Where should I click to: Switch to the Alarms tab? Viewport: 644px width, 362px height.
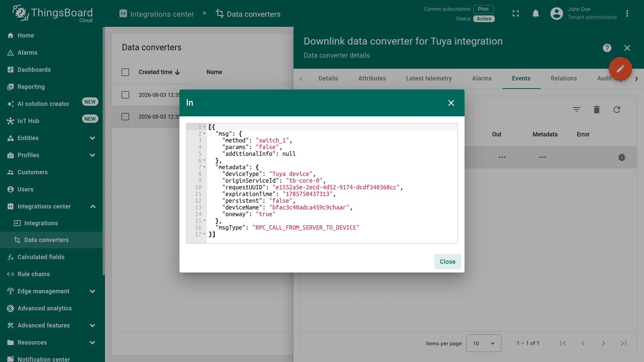tap(482, 78)
